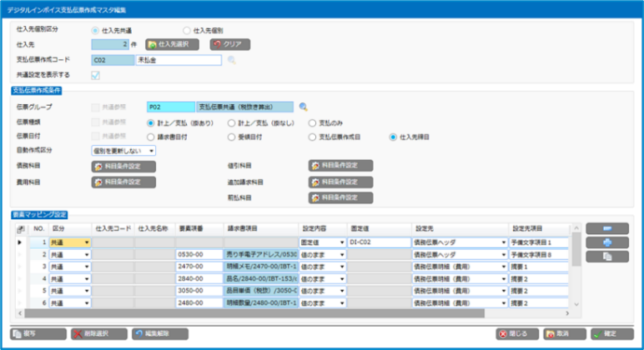Choose the 支払のみ radio option
The width and height of the screenshot is (644, 350).
pos(313,122)
